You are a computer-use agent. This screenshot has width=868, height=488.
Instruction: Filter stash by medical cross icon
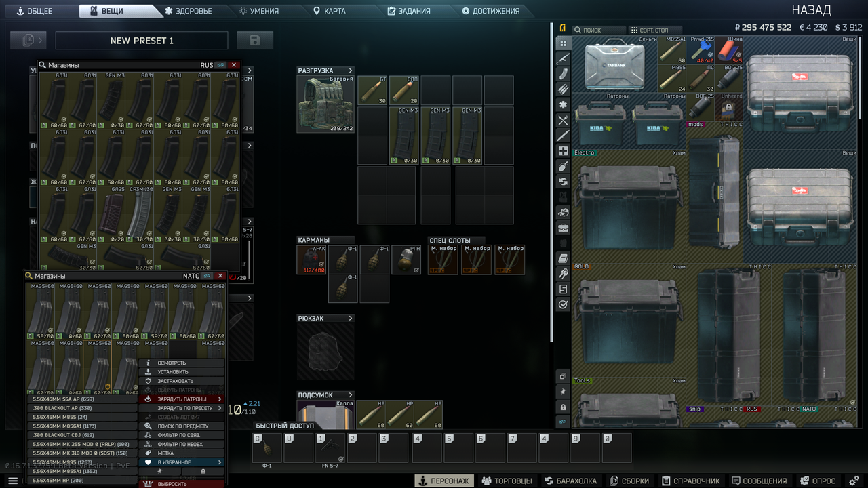(563, 151)
